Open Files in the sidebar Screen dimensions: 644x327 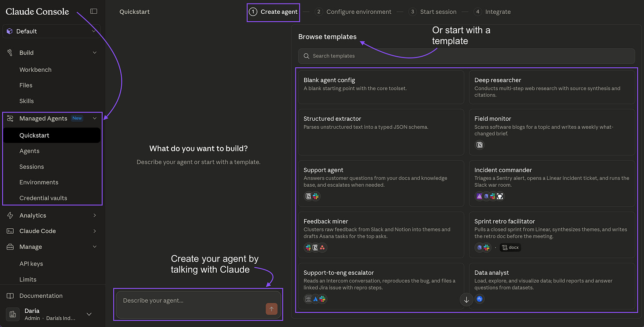point(26,85)
